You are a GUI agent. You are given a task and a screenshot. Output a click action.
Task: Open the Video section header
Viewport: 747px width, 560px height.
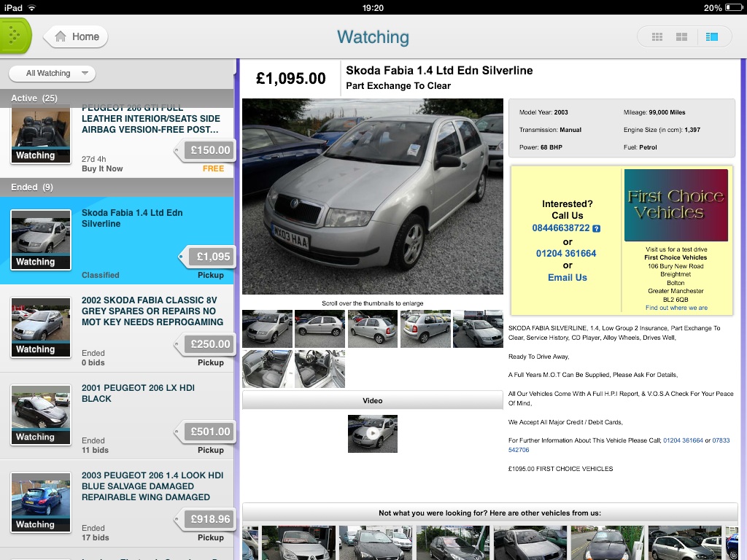(373, 400)
